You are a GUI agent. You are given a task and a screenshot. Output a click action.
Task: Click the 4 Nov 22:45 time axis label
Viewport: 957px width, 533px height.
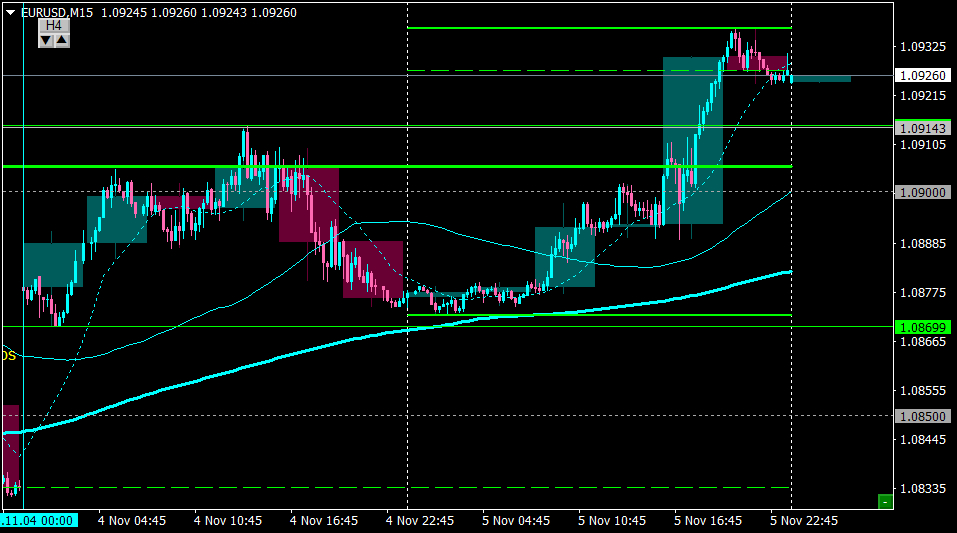pos(420,521)
